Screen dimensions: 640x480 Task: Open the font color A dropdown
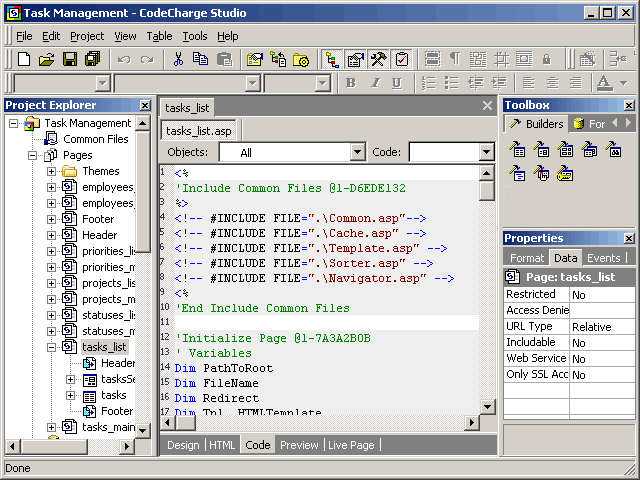[x=624, y=83]
